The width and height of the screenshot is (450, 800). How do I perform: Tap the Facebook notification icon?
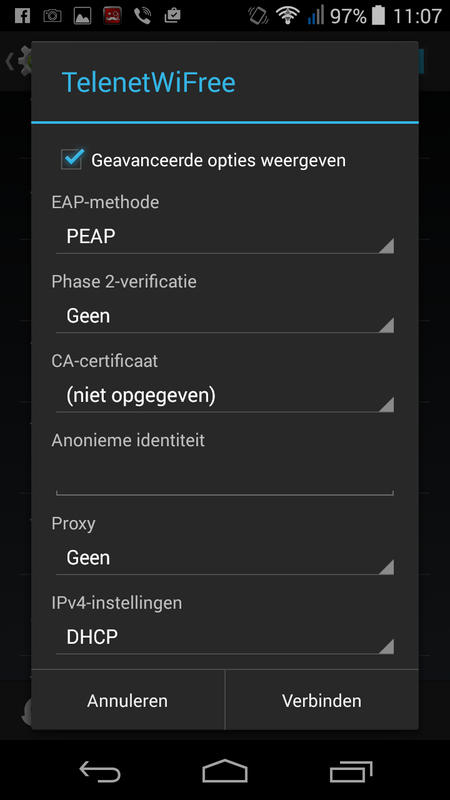[x=22, y=16]
